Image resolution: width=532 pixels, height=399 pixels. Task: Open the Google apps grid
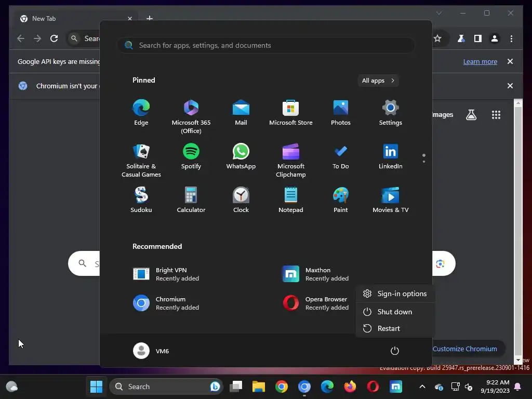point(496,115)
